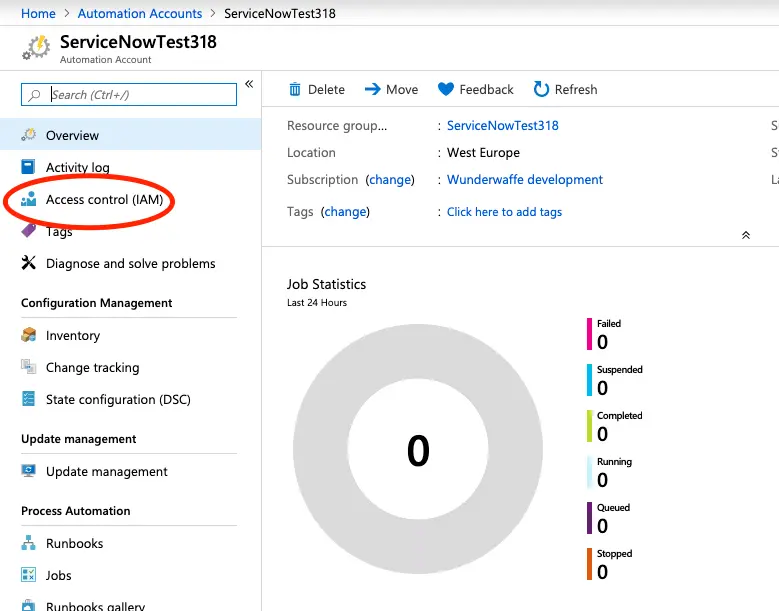Click the Delete trash icon
This screenshot has width=779, height=611.
(x=295, y=89)
